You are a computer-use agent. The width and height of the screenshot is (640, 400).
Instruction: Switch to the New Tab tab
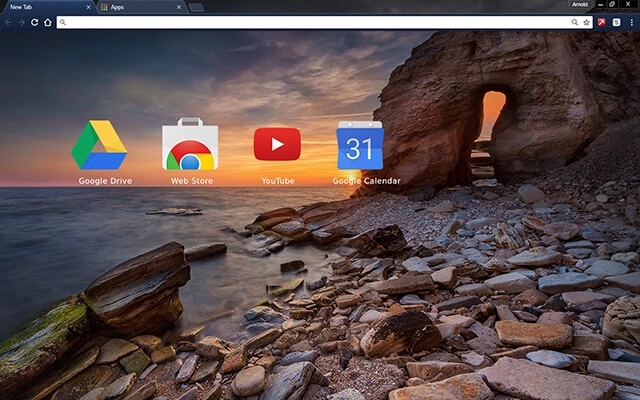pyautogui.click(x=48, y=7)
